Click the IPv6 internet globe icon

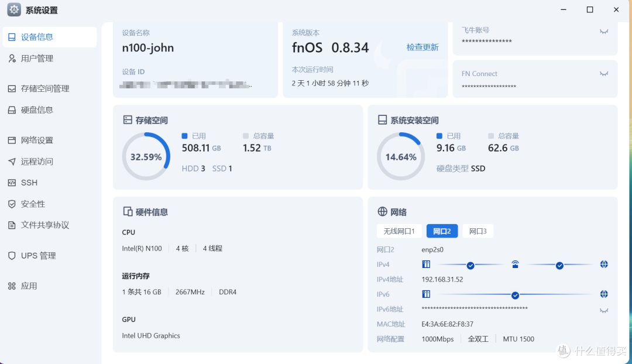pyautogui.click(x=604, y=294)
